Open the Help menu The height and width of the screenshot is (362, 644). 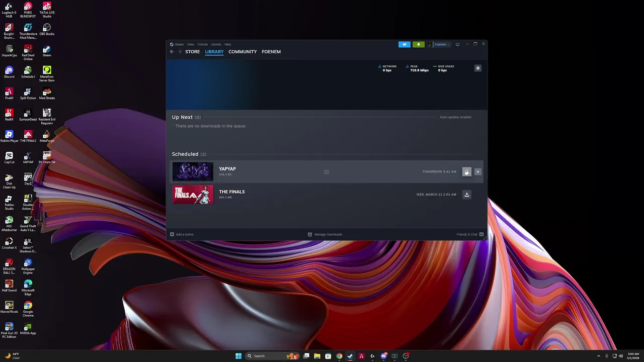click(x=227, y=44)
